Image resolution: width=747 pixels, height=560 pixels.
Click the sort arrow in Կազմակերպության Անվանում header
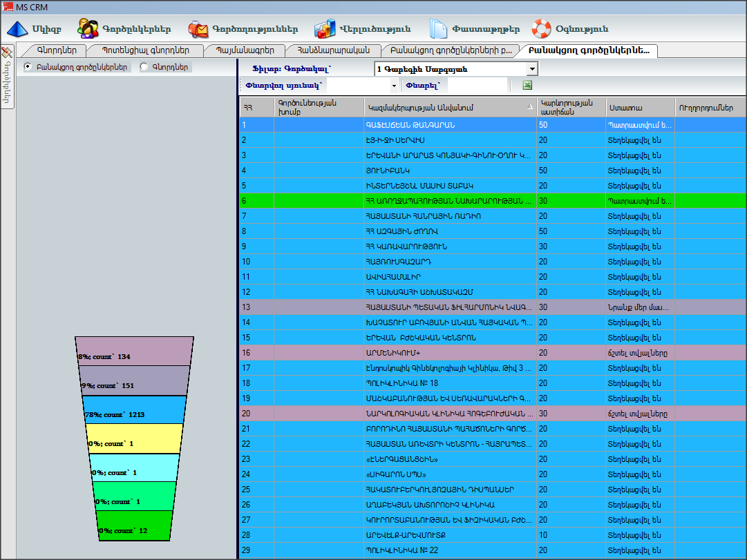tap(530, 107)
